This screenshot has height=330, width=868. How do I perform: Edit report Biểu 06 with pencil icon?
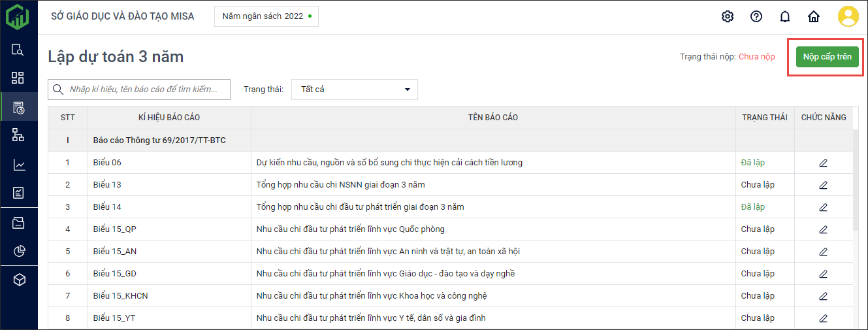click(x=823, y=163)
